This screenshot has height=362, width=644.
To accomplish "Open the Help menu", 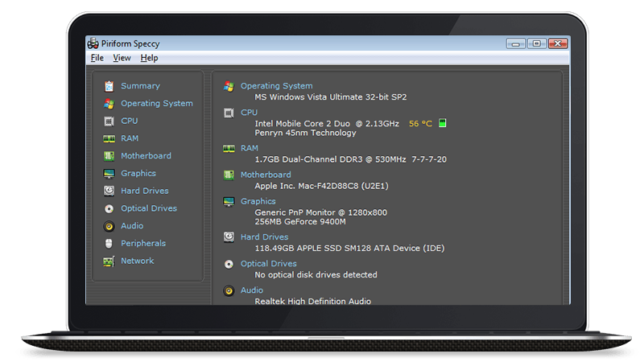I will point(149,58).
